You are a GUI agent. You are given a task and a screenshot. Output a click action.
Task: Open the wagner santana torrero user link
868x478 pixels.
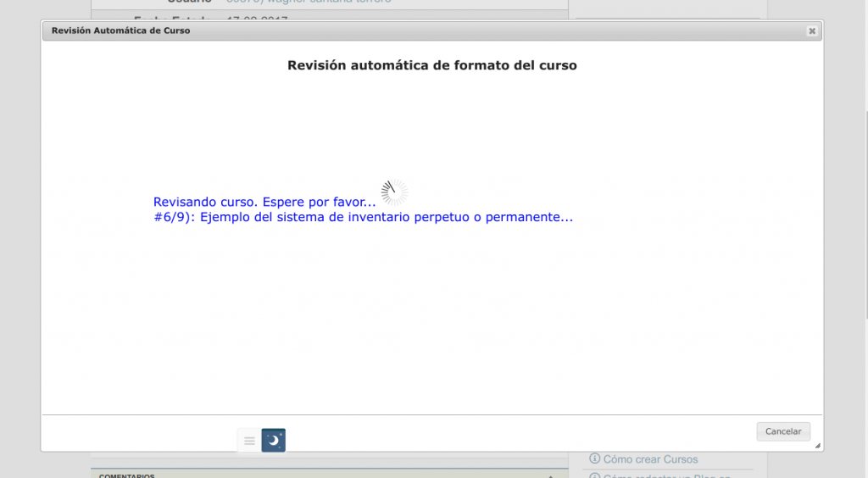click(309, 2)
